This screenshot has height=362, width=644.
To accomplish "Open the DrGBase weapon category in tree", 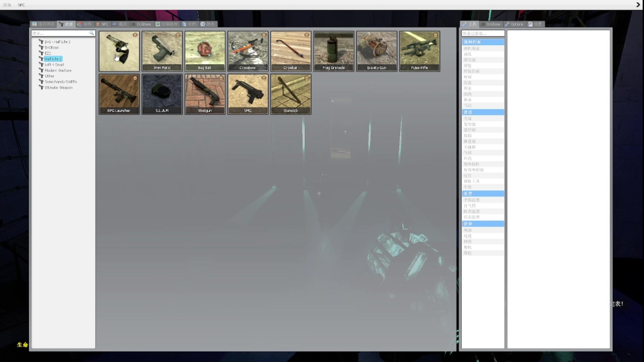I will coord(52,48).
